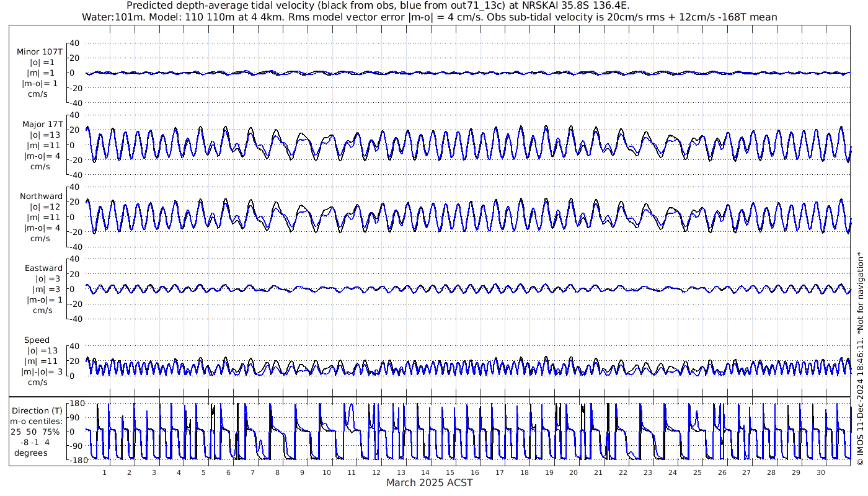
Task: Select day 1 on the date axis
Action: pos(104,472)
